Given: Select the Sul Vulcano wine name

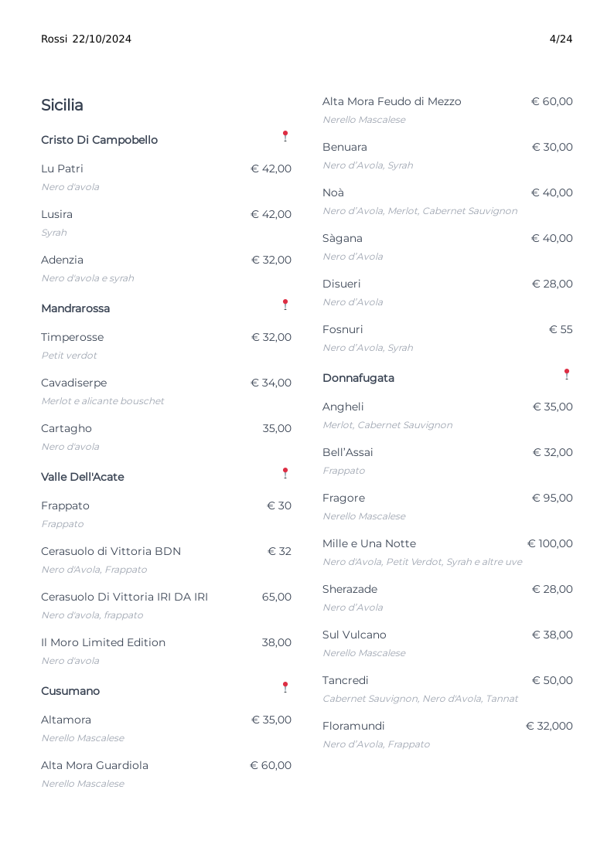Looking at the screenshot, I should 354,635.
